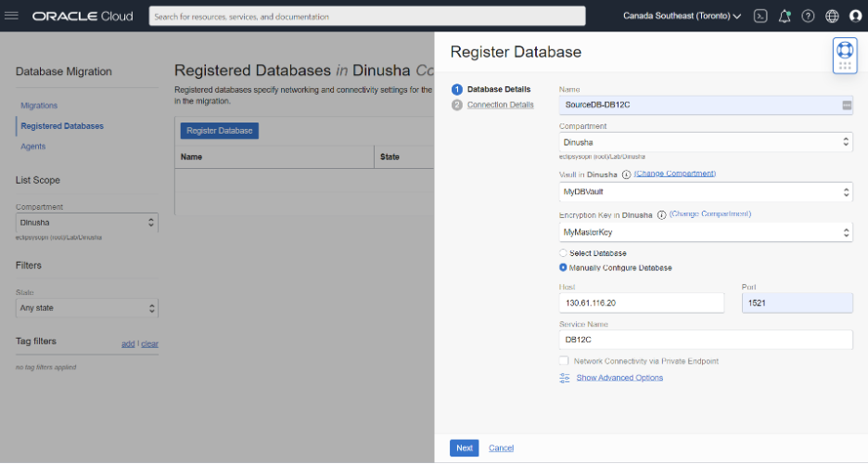Open the user profile avatar
The height and width of the screenshot is (464, 868).
(855, 16)
